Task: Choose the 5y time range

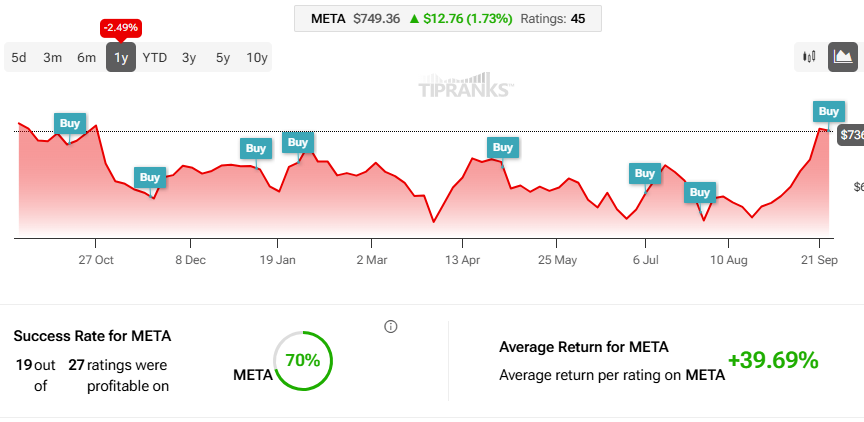Action: pyautogui.click(x=223, y=57)
